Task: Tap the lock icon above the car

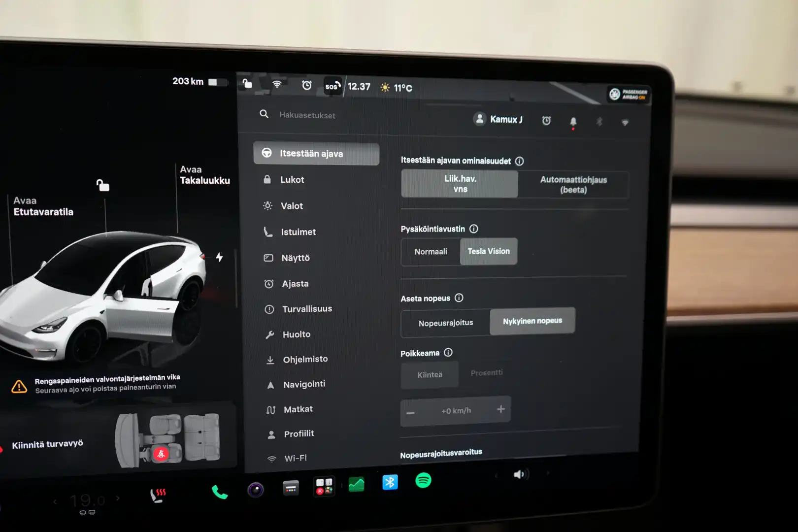Action: coord(102,185)
